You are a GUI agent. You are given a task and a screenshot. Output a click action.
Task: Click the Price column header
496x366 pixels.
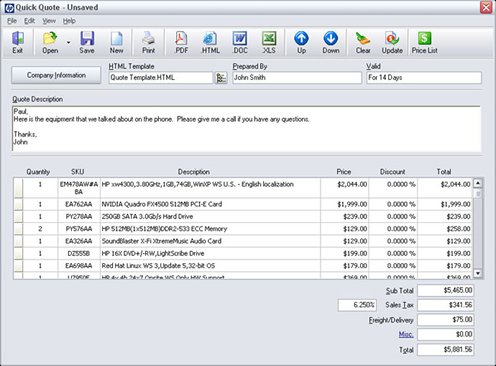(344, 172)
